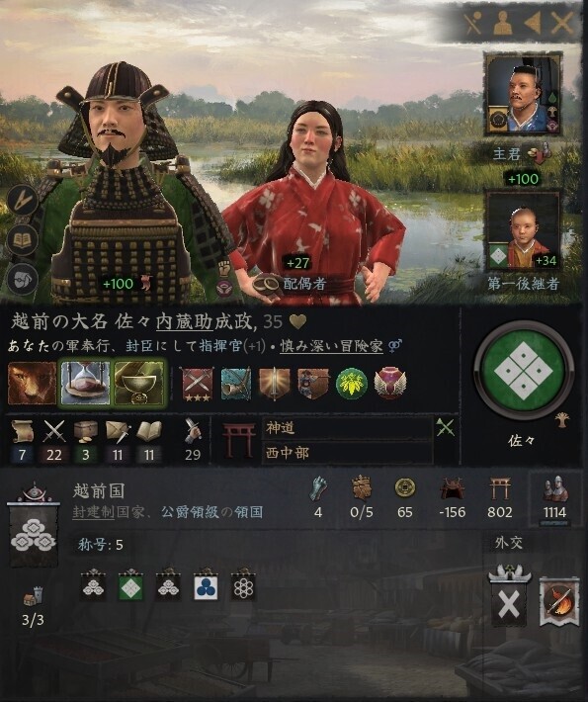Open the book icon on left side
The image size is (588, 702).
coord(23,240)
